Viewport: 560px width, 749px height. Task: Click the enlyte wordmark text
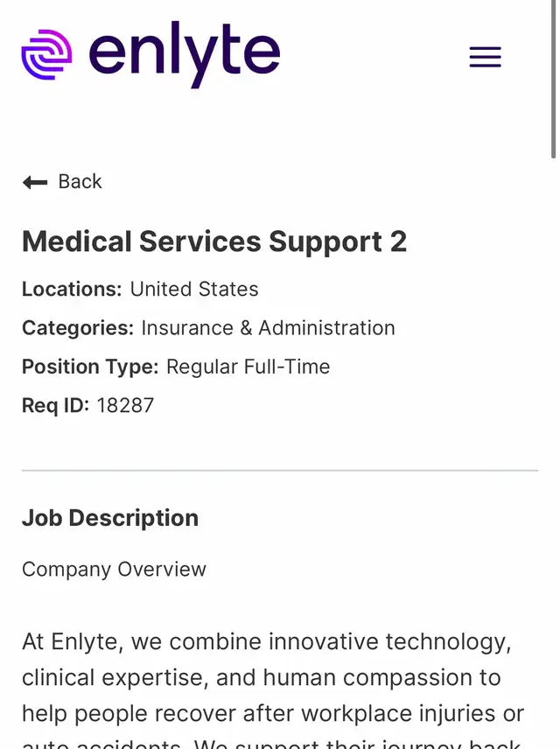pyautogui.click(x=185, y=54)
